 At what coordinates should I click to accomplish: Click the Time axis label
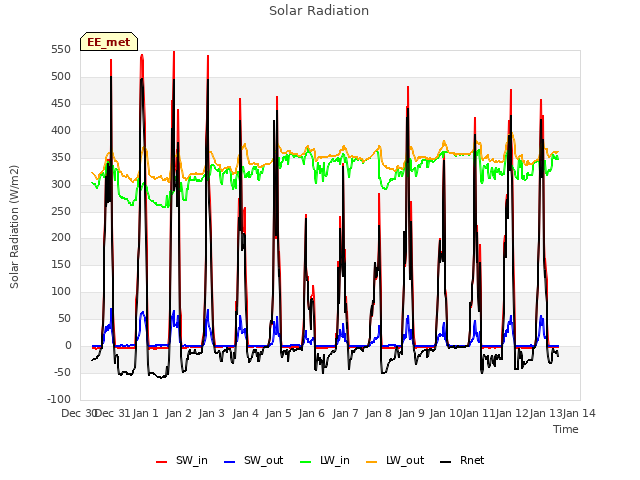click(x=566, y=429)
